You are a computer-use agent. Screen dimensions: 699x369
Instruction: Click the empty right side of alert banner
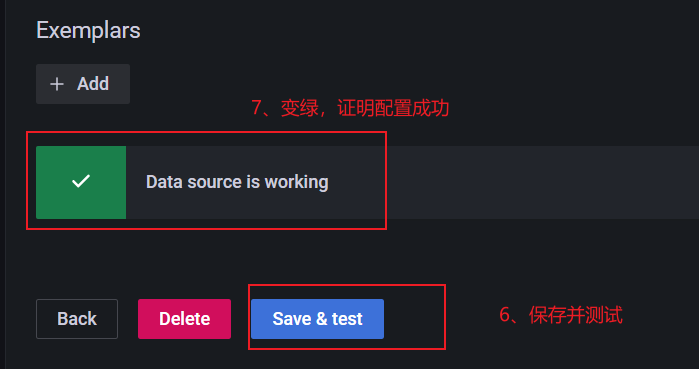coord(542,182)
